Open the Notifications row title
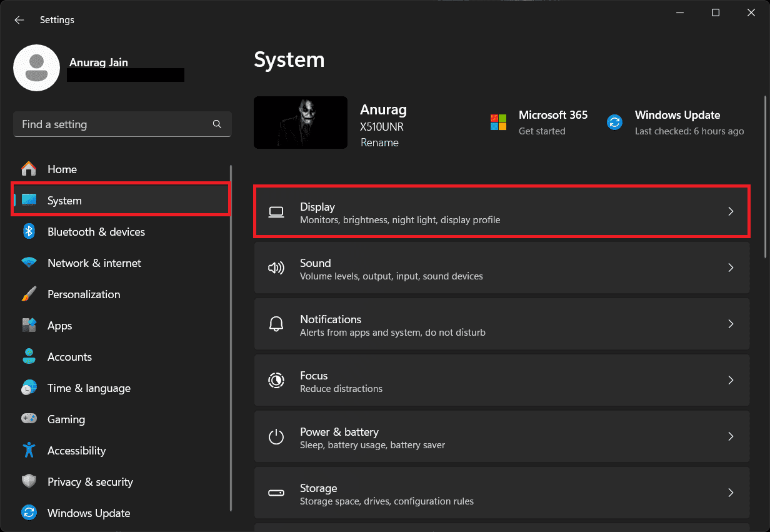This screenshot has height=532, width=770. pos(331,319)
